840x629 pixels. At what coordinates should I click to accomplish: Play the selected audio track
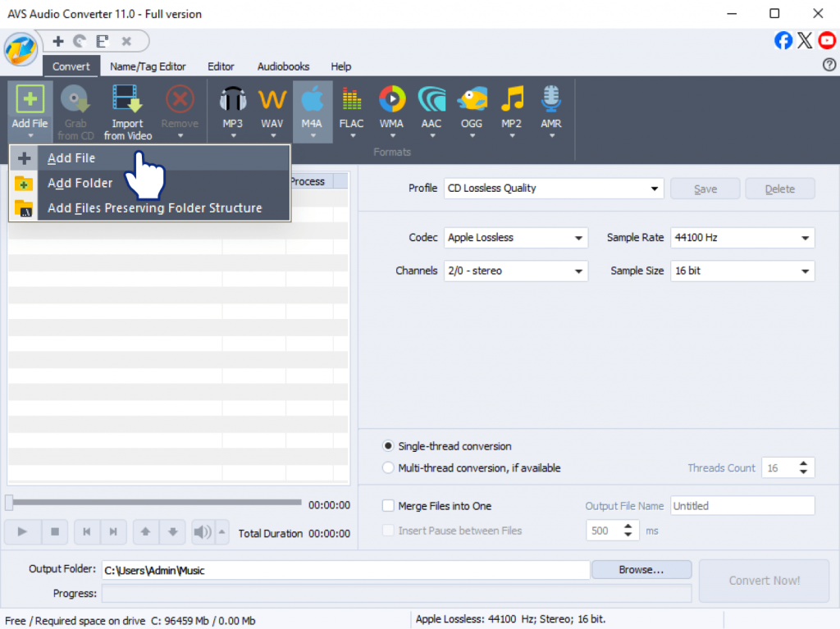coord(22,532)
